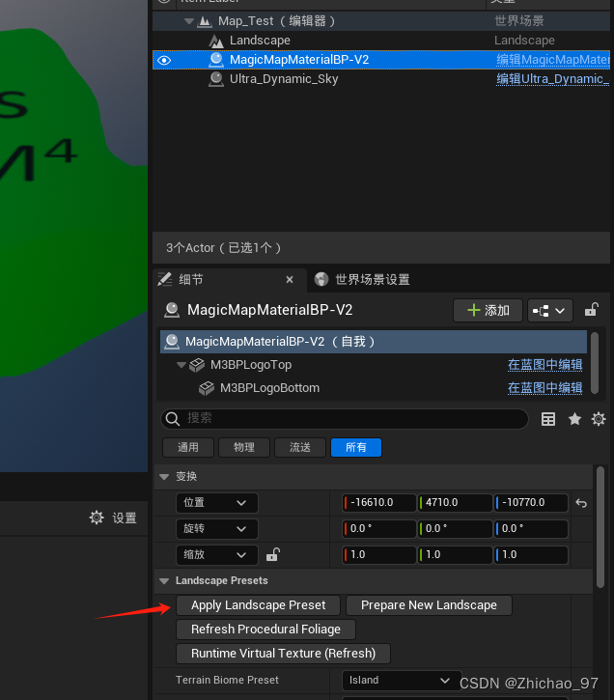Image resolution: width=614 pixels, height=700 pixels.
Task: Click the Ultra_Dynamic_Sky actor icon
Action: (x=216, y=79)
